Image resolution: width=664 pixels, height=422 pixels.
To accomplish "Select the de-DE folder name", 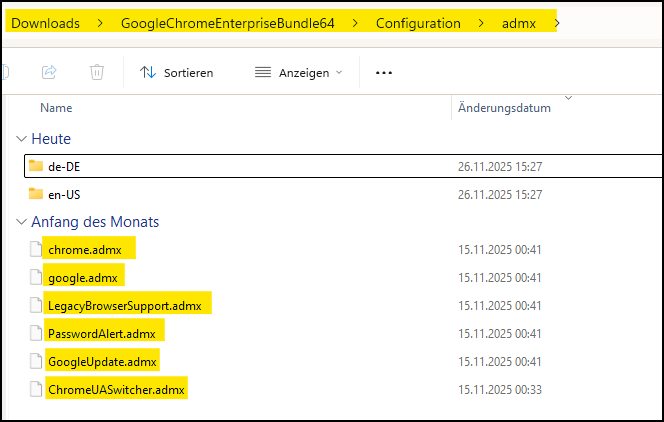I will [x=64, y=167].
